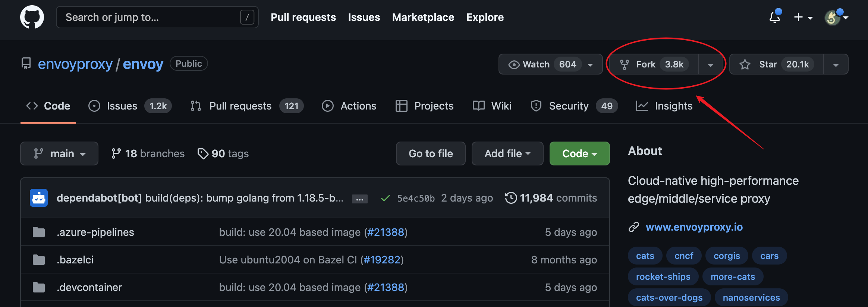This screenshot has width=868, height=307.
Task: View 90 tags
Action: [223, 153]
